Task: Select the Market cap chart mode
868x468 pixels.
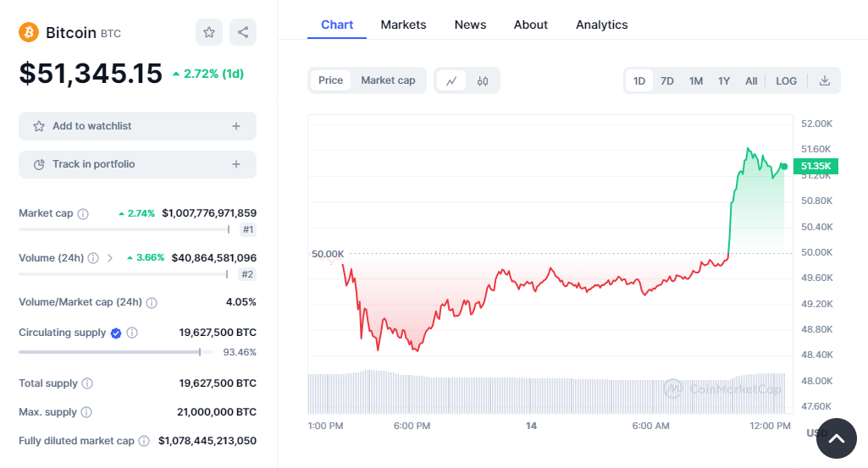Action: tap(388, 80)
